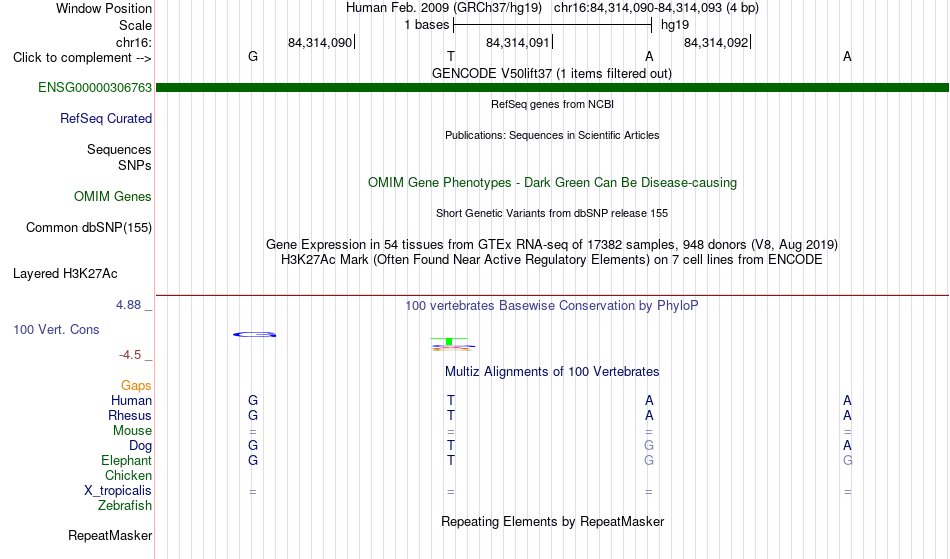This screenshot has height=559, width=950.
Task: Click the 84,314,092 ruler position
Action: tap(716, 42)
